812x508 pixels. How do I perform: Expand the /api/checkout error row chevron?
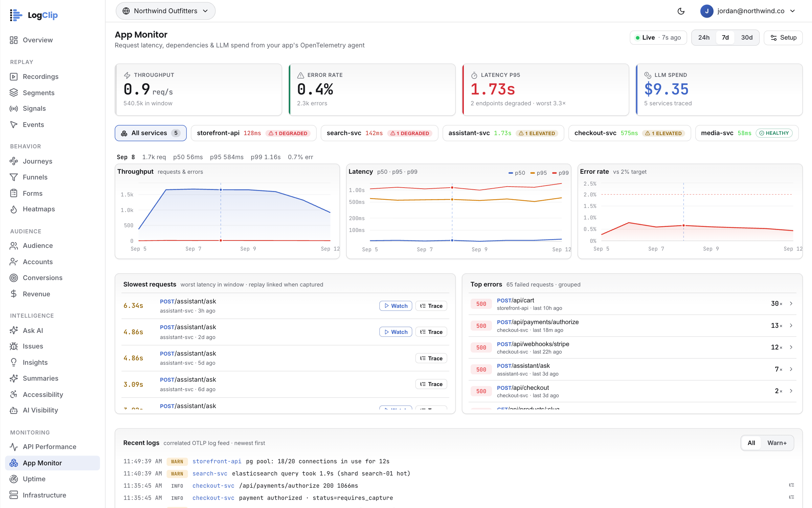point(791,391)
